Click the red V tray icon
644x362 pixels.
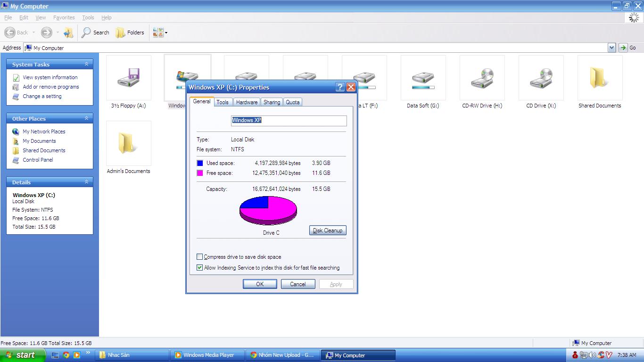[609, 355]
